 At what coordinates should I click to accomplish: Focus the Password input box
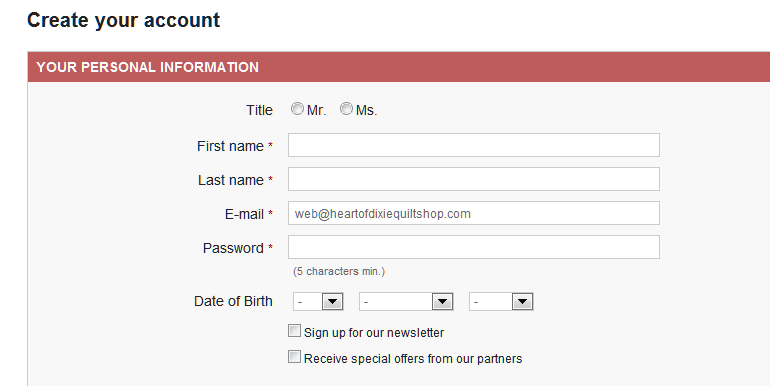click(473, 247)
